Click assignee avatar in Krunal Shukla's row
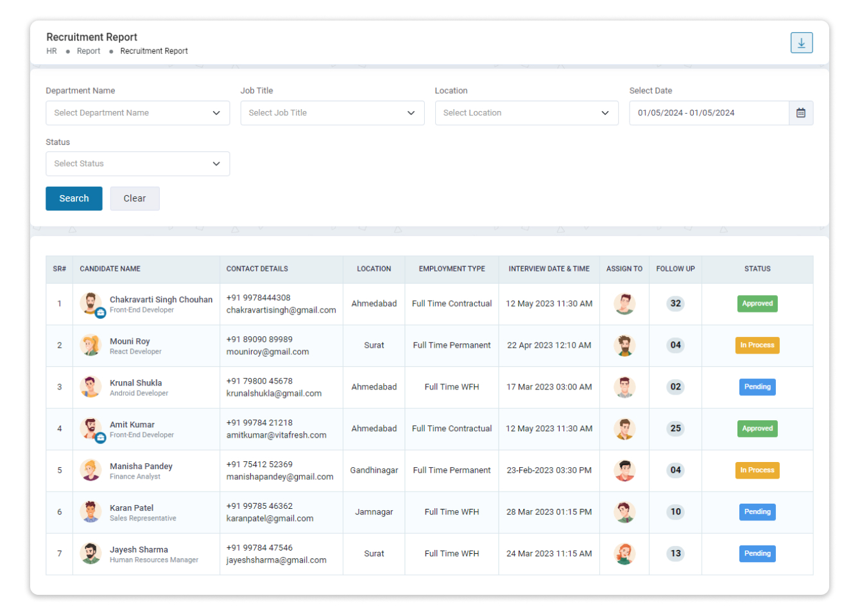Screen dimensions: 860x616 click(624, 387)
